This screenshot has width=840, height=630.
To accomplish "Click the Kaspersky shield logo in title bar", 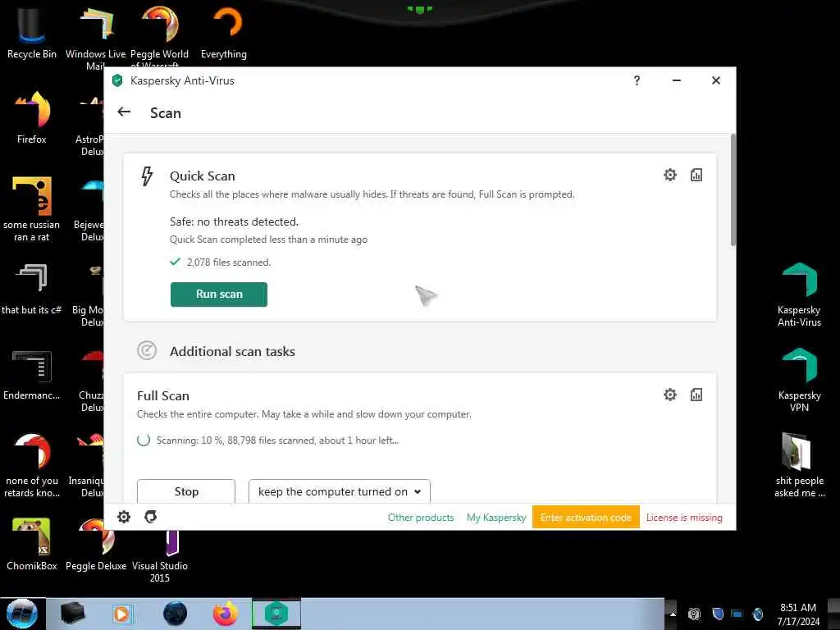I will (117, 80).
